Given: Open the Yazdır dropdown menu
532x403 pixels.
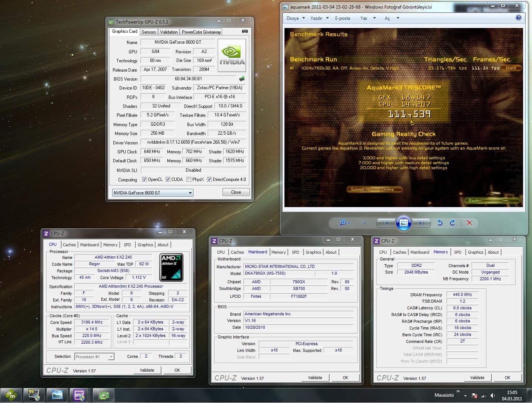Looking at the screenshot, I should pyautogui.click(x=319, y=18).
